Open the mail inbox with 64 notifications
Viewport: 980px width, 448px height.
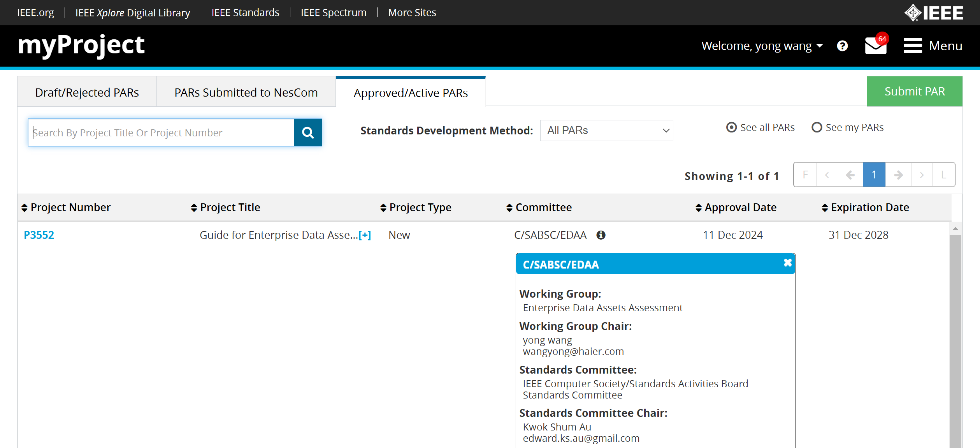[875, 46]
